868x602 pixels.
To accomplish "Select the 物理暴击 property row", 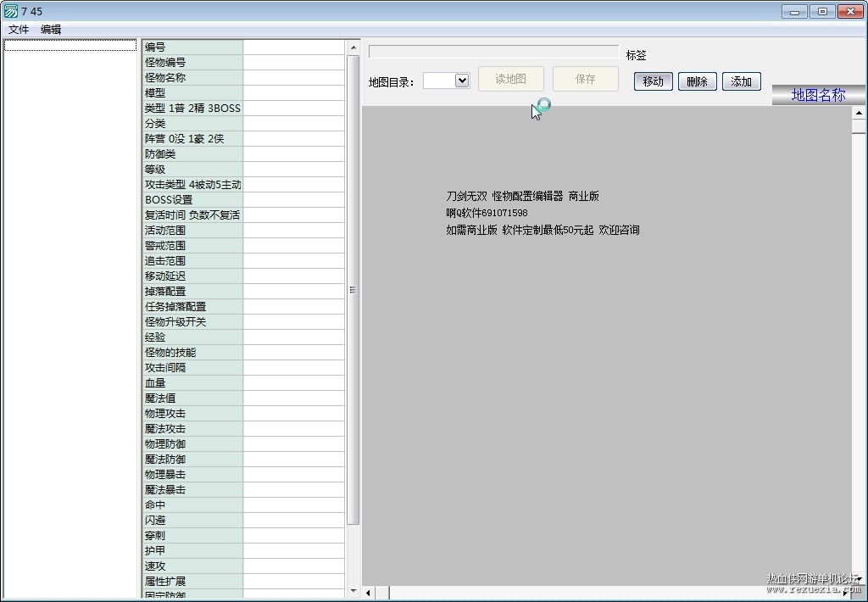I will (243, 474).
